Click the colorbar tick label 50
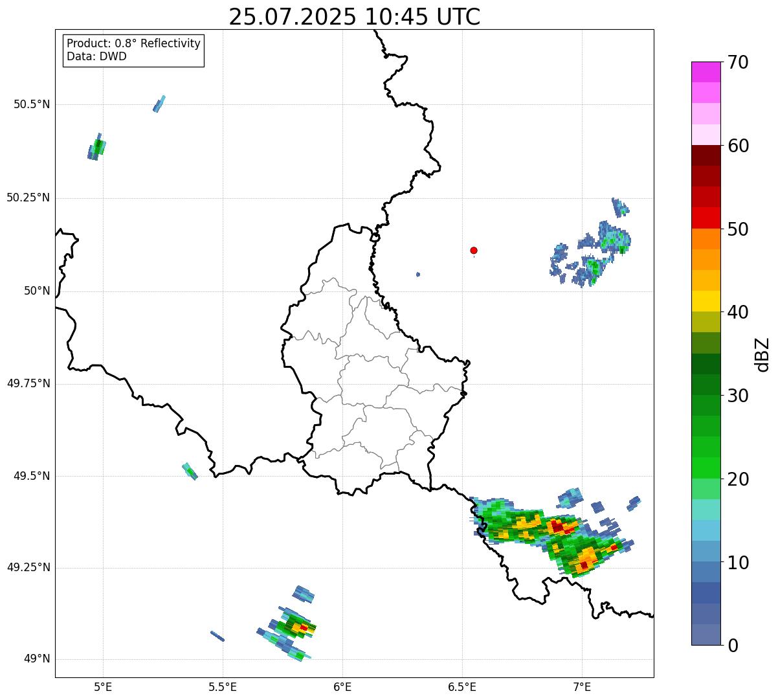This screenshot has width=778, height=700. (739, 229)
